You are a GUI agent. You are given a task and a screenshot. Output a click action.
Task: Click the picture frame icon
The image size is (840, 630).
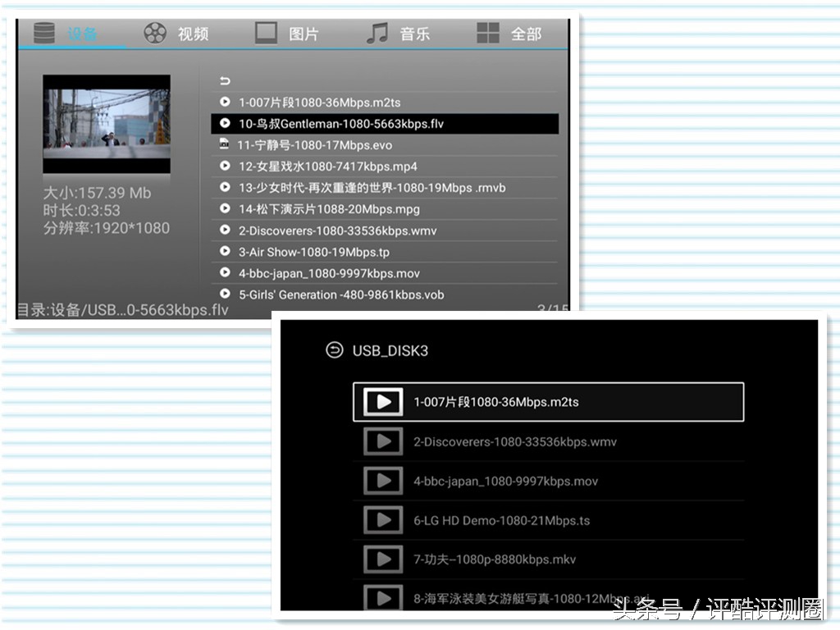(266, 33)
